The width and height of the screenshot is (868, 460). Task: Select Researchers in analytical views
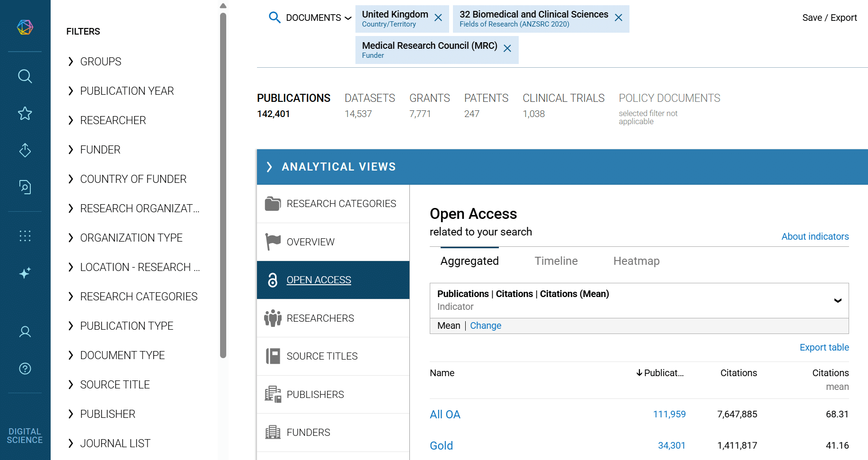(320, 318)
